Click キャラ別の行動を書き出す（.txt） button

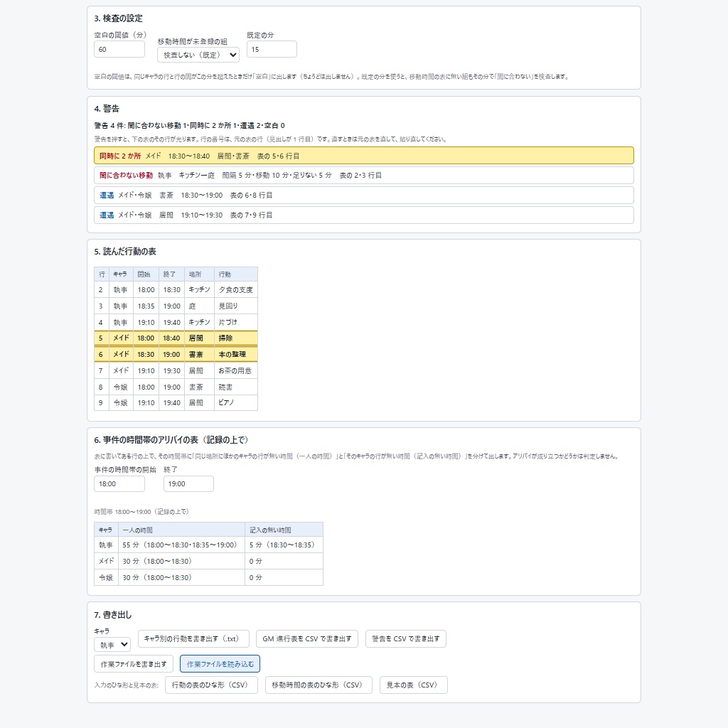click(x=193, y=639)
